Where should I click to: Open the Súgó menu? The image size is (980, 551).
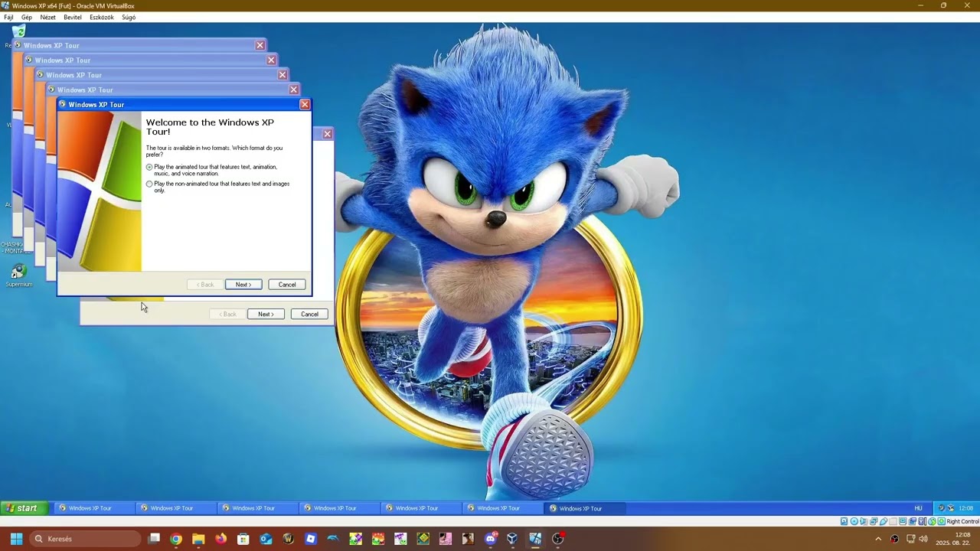[129, 17]
